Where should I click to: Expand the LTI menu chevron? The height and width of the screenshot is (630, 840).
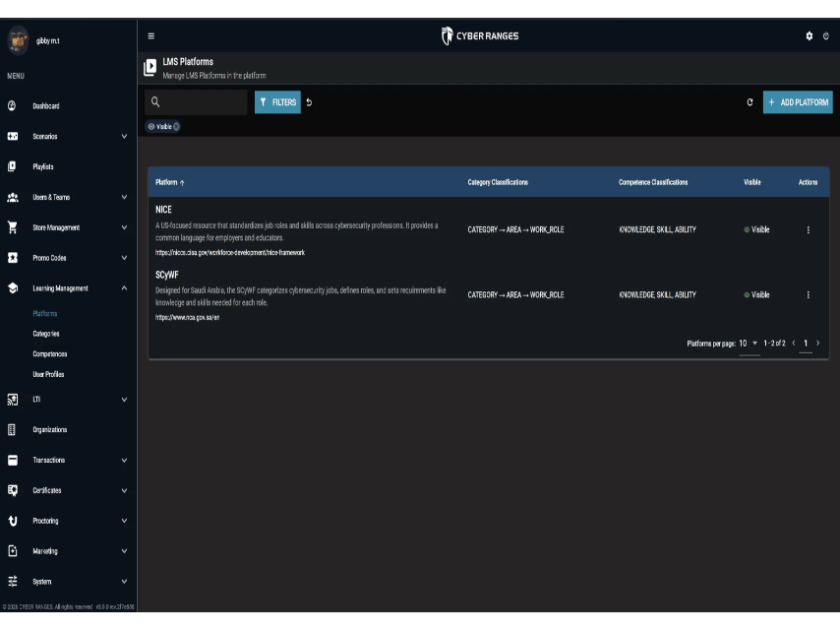pyautogui.click(x=124, y=399)
